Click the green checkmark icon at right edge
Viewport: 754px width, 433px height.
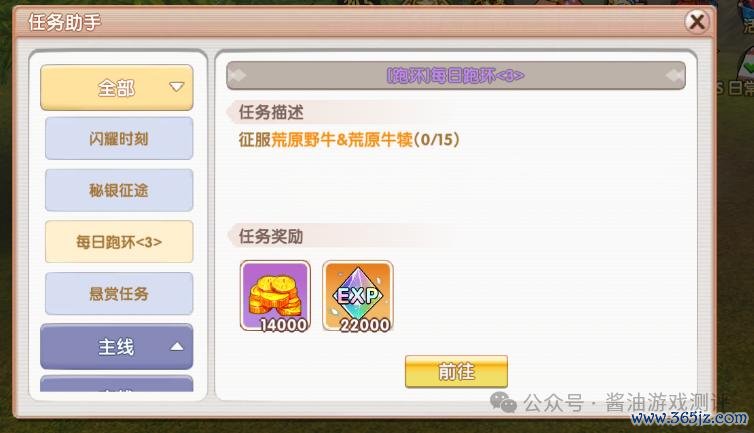pyautogui.click(x=748, y=67)
